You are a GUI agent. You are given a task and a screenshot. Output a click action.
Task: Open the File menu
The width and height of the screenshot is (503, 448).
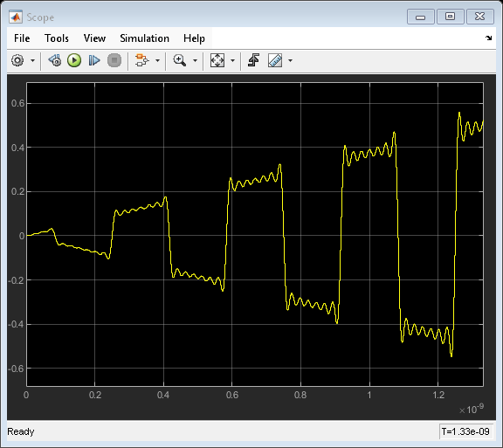[x=22, y=38]
